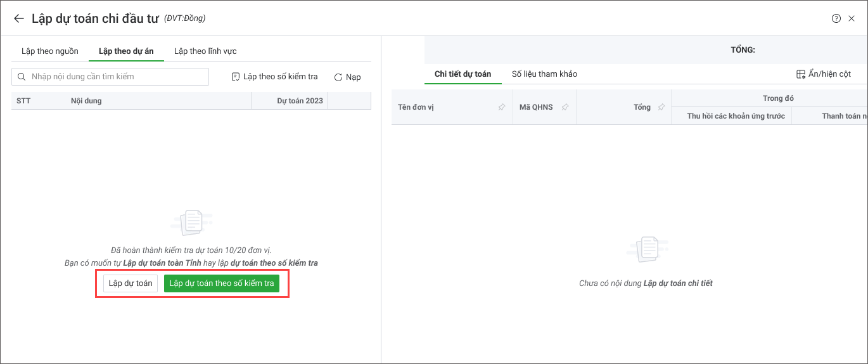Screen dimensions: 868x364
Task: Open the help question mark icon
Action: pos(836,18)
